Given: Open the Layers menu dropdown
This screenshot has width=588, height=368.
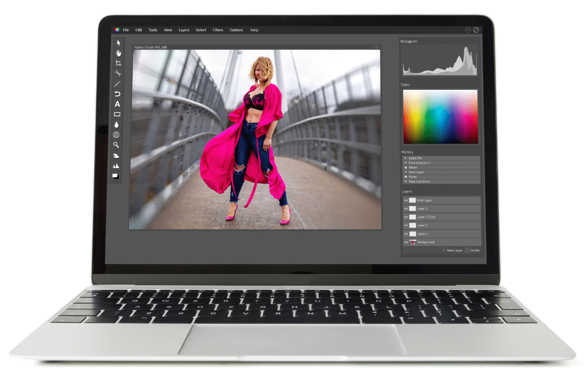Looking at the screenshot, I should 183,30.
